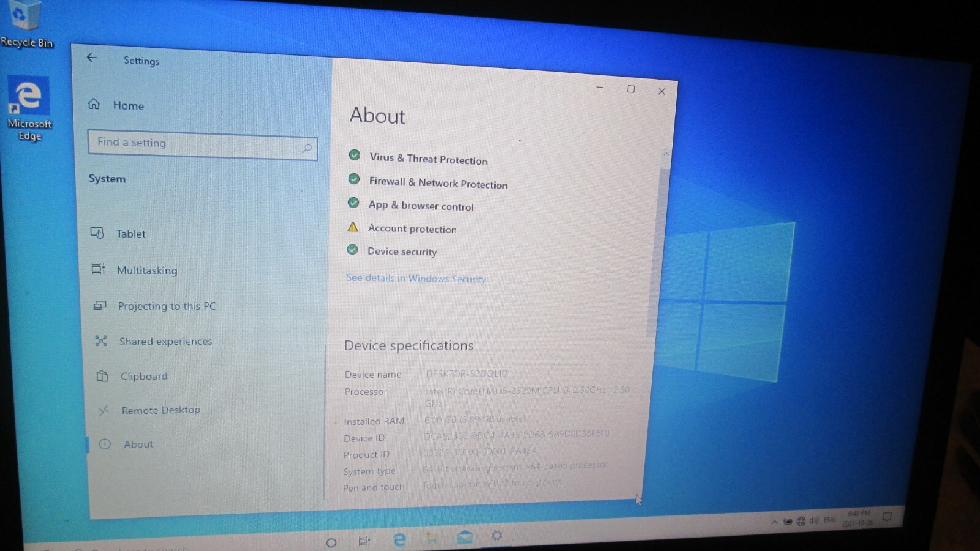Click inside the Find a setting field
980x551 pixels.
(203, 144)
